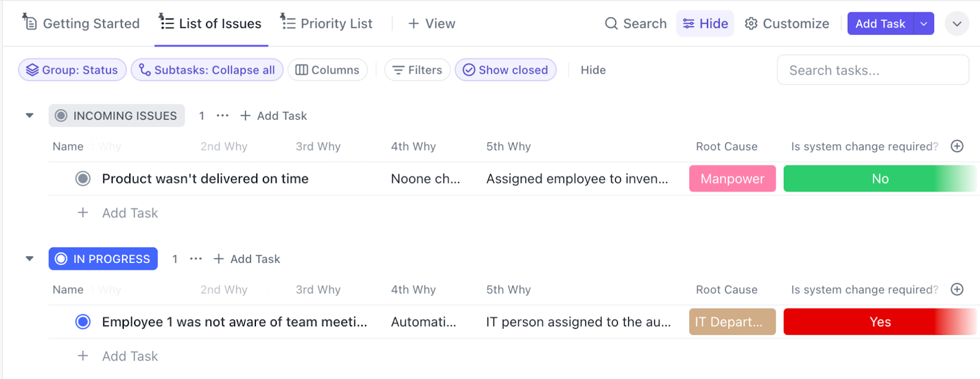Click the Search magnifier icon
Screen dimensions: 980x379
coord(611,23)
